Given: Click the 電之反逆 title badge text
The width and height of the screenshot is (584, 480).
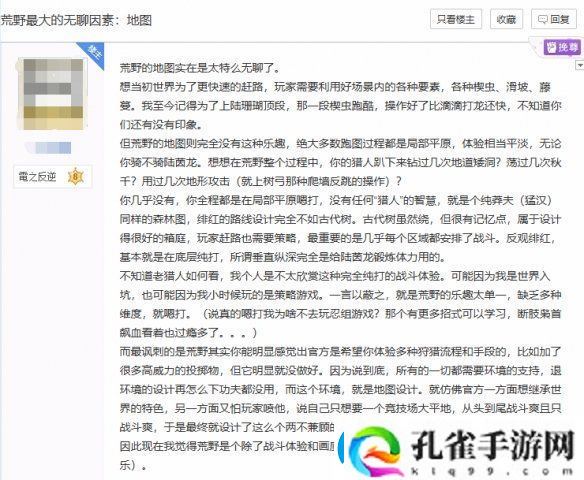Looking at the screenshot, I should pyautogui.click(x=37, y=177).
